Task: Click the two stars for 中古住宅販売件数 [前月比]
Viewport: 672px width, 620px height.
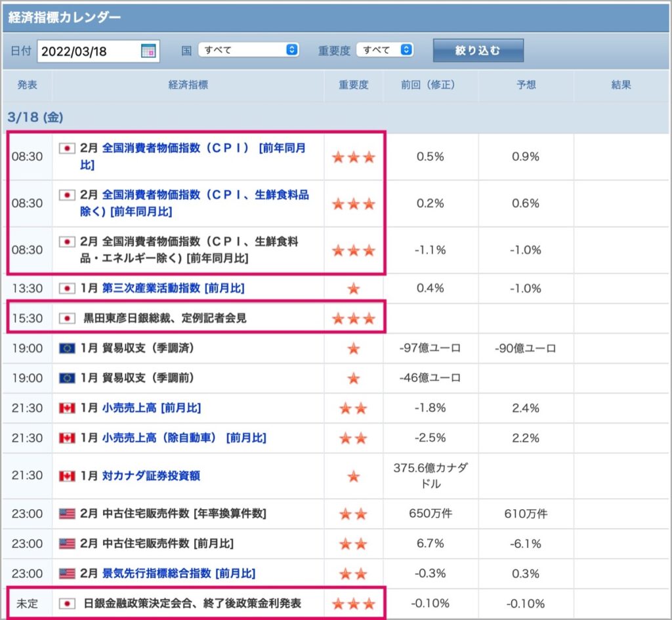Action: [x=354, y=544]
